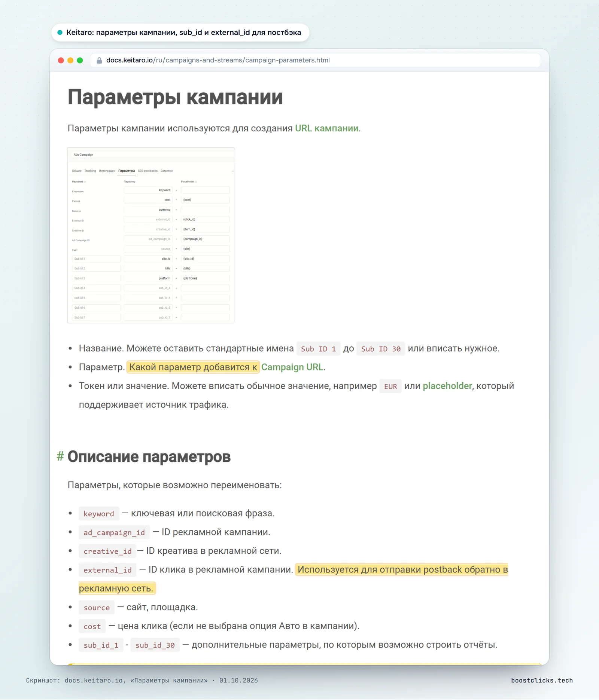Click the 'ad_campaign_id' code chip in the list
The image size is (599, 700).
[x=114, y=532]
